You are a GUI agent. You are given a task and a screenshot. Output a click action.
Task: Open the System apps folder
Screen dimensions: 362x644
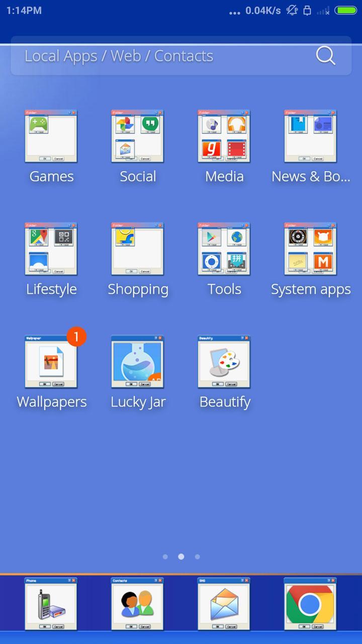click(x=311, y=249)
